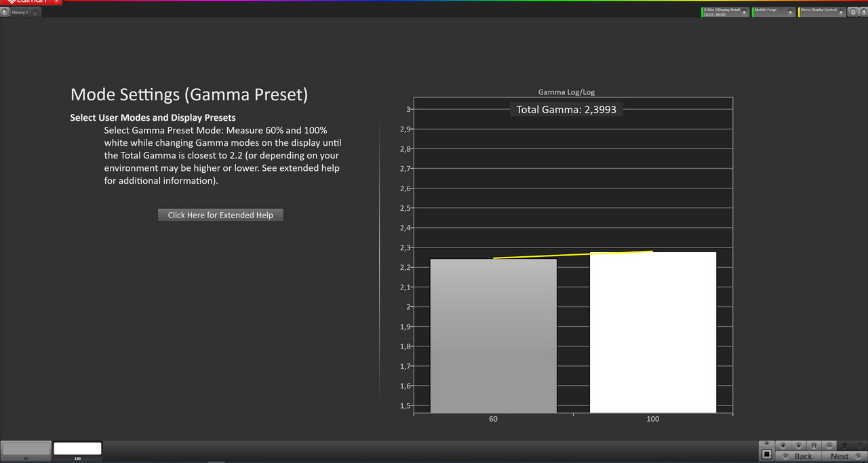Select the 60% gray patch swatch
This screenshot has height=463, width=868.
point(26,449)
